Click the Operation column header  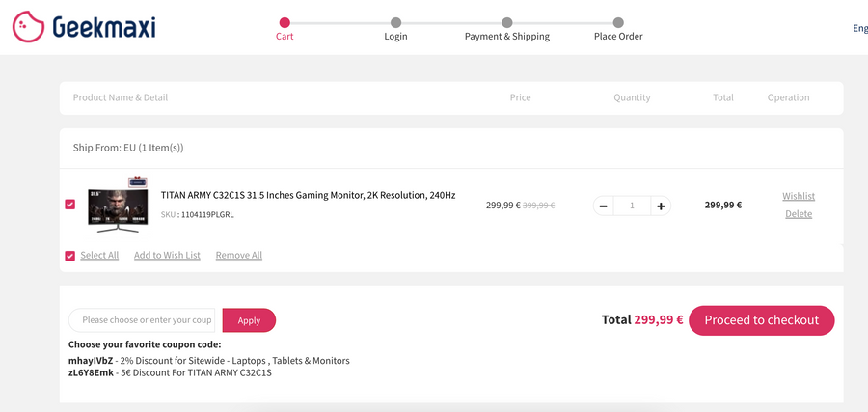[x=788, y=97]
